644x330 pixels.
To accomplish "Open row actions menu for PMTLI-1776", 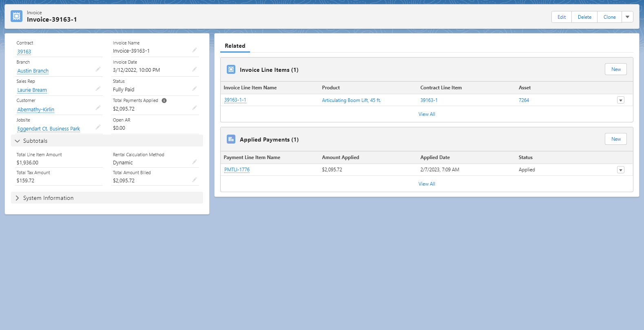I will (x=620, y=170).
